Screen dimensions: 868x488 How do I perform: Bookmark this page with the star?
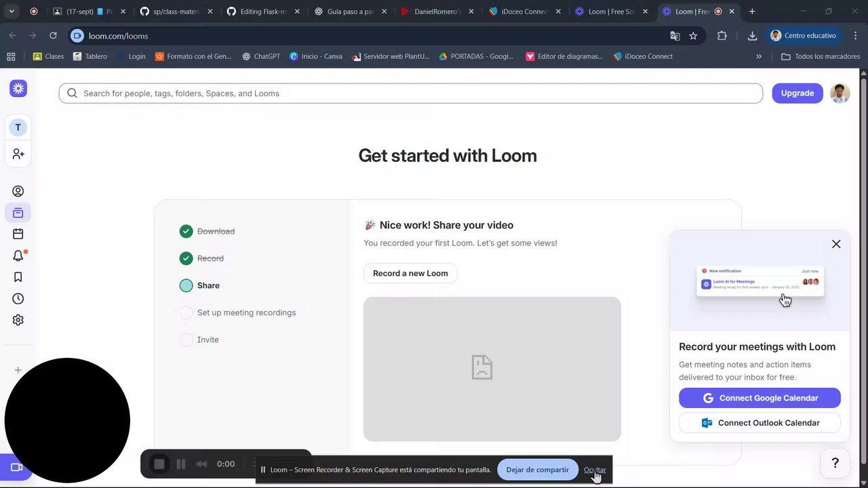[693, 36]
